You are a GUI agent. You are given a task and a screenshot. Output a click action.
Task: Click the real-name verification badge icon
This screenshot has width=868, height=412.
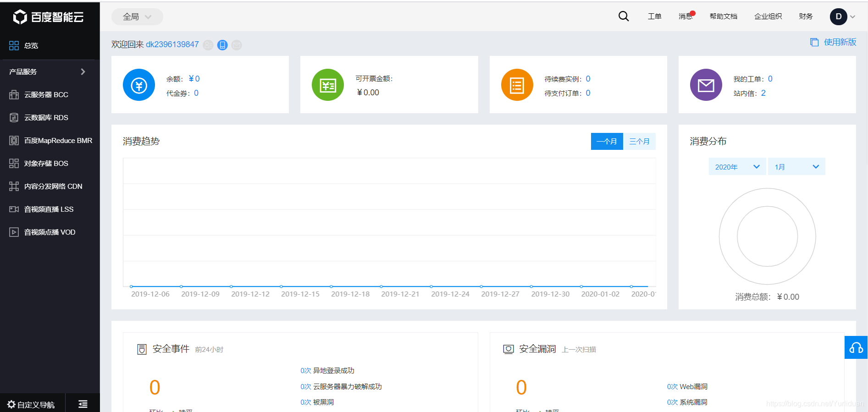(208, 45)
